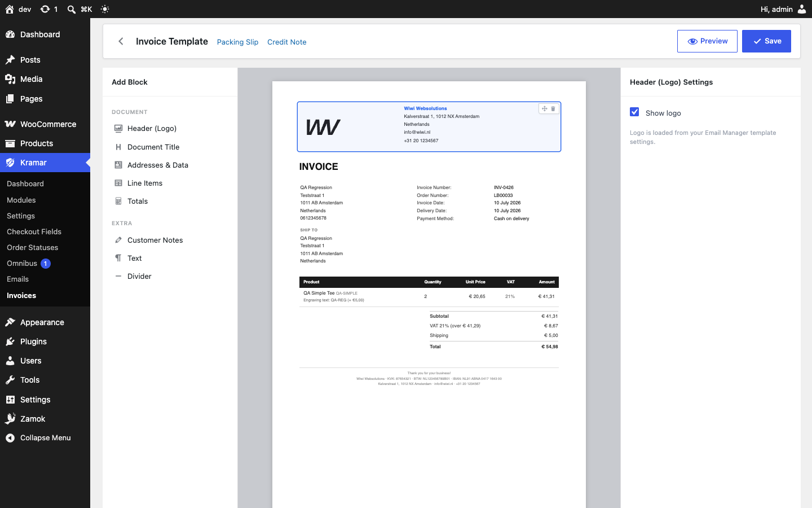This screenshot has width=812, height=508.
Task: Click the Customer Notes pencil icon
Action: coord(118,240)
